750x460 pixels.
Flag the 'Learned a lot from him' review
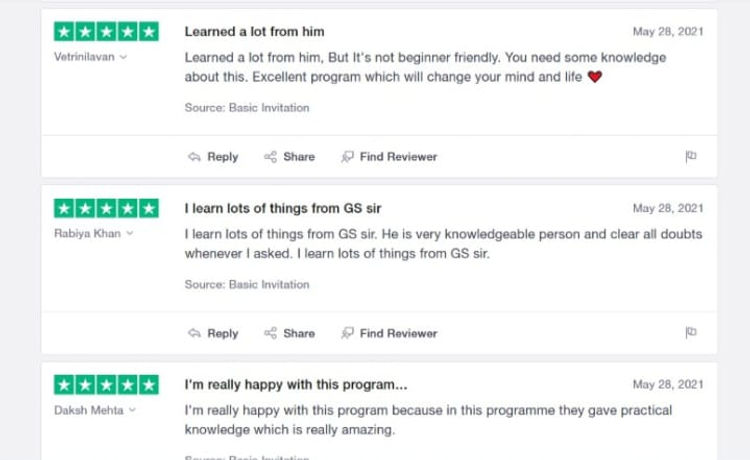click(690, 157)
